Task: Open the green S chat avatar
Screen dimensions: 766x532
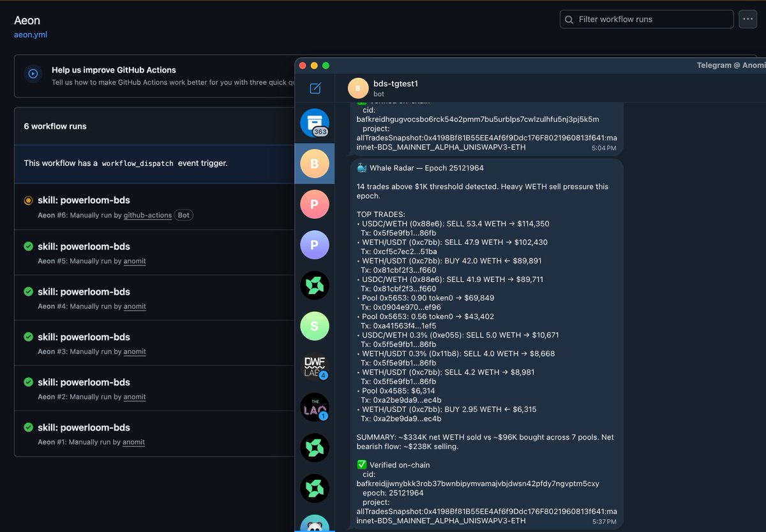Action: point(315,326)
